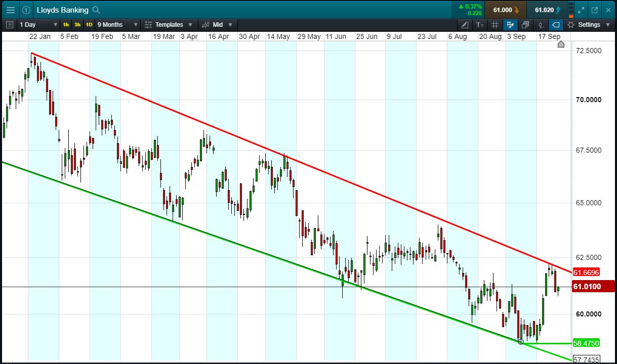Click the 23 Jul date label

(x=427, y=36)
